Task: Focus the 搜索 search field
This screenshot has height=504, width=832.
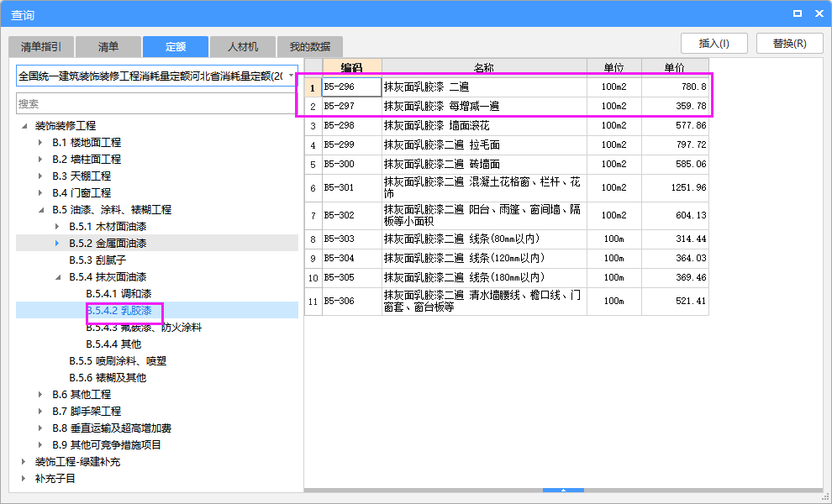Action: (x=157, y=104)
